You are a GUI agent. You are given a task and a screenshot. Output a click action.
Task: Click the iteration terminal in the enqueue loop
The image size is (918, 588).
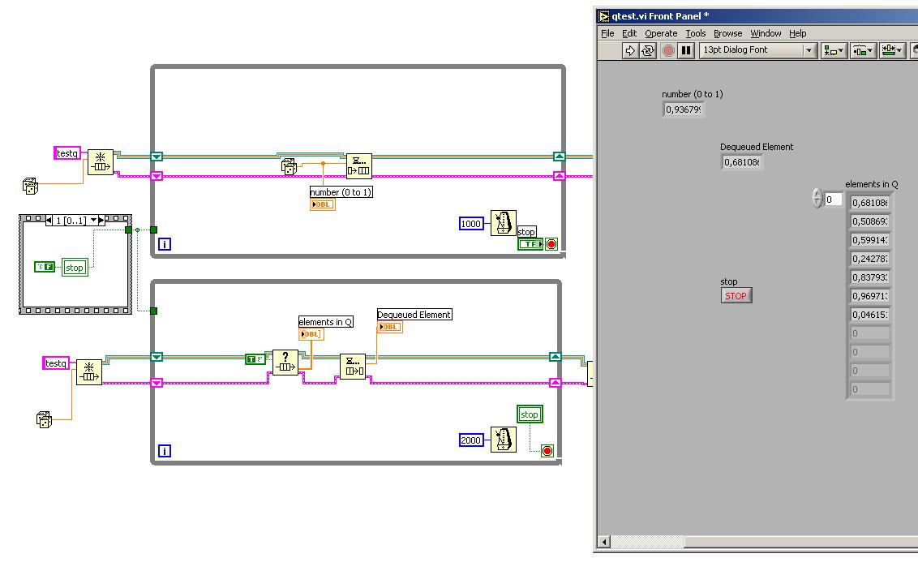pos(165,244)
